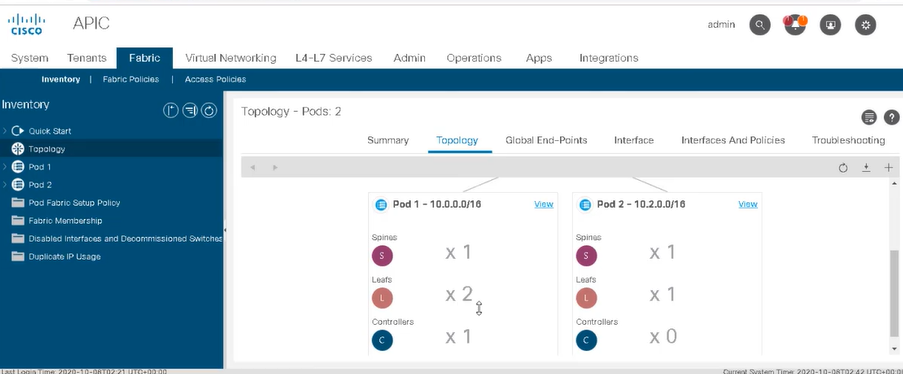
Task: Go back with the topology left arrow
Action: click(x=252, y=167)
